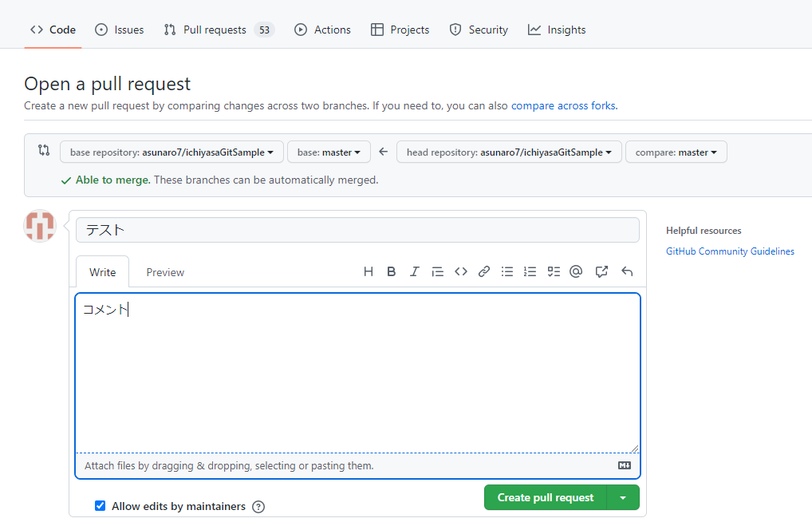Click the pull request title field

(x=357, y=230)
